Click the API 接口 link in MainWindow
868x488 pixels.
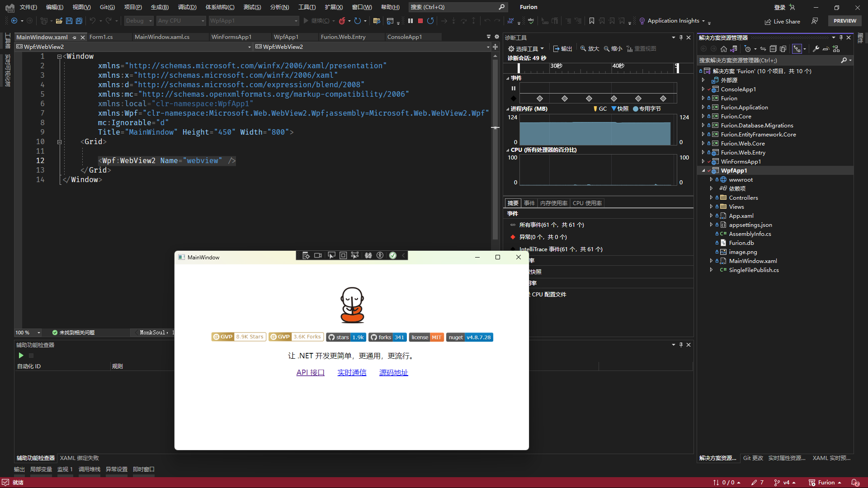coord(310,372)
